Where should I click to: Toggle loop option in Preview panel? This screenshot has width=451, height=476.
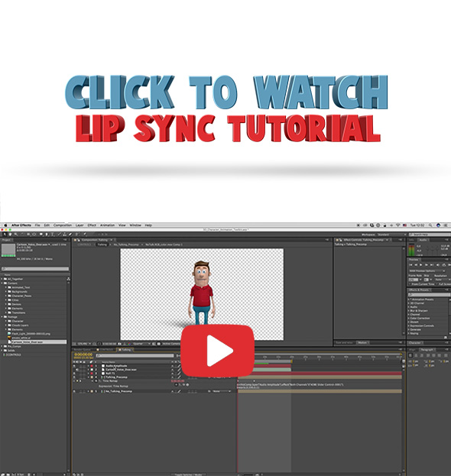[444, 265]
